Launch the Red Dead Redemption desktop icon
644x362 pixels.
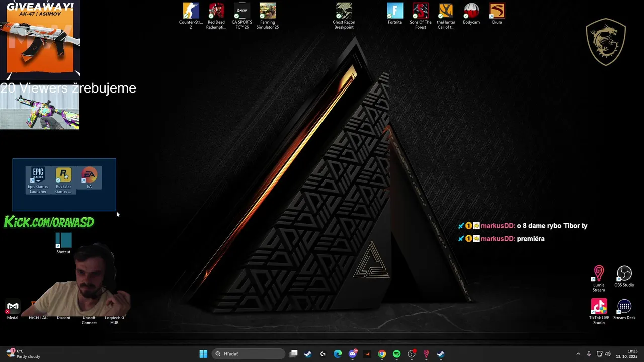click(216, 16)
